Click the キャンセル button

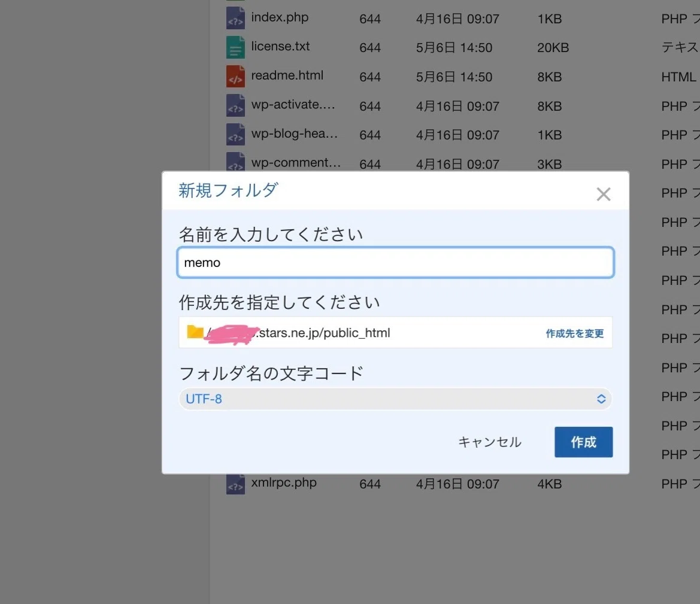(490, 442)
